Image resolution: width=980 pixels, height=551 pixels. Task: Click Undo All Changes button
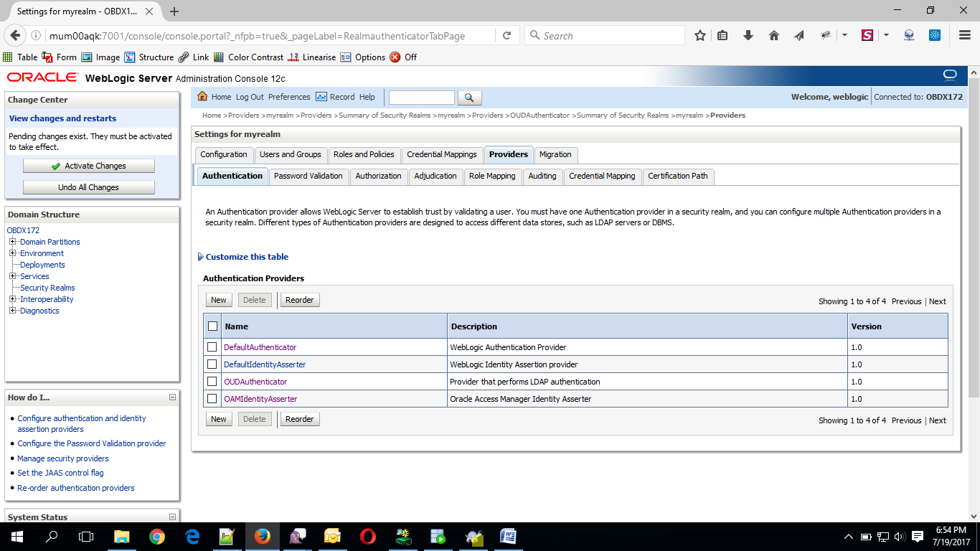[89, 187]
